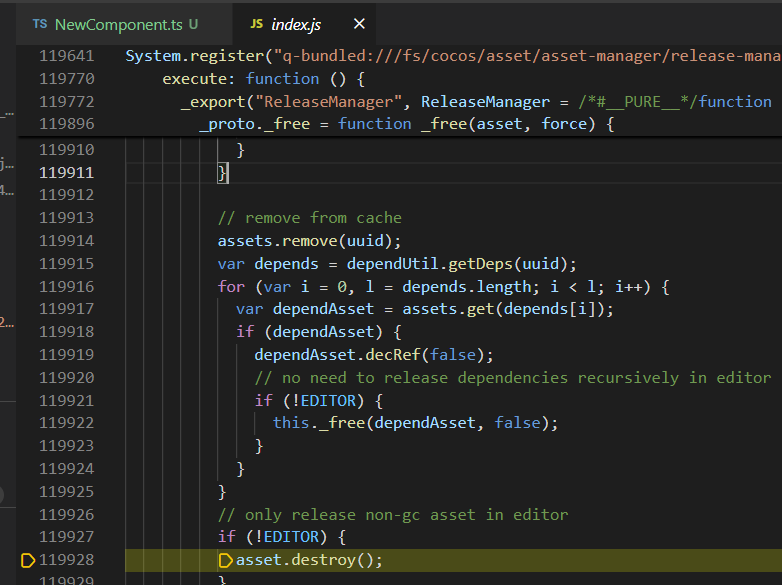782x585 pixels.
Task: Click 'var dependAsset = assets.get(depends[i]);' line
Action: (424, 309)
